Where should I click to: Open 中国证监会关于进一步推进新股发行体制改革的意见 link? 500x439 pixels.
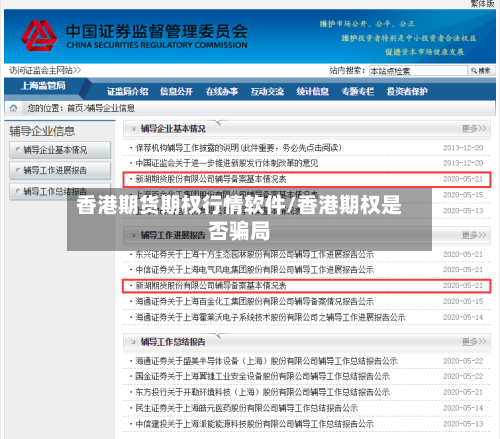[x=227, y=163]
